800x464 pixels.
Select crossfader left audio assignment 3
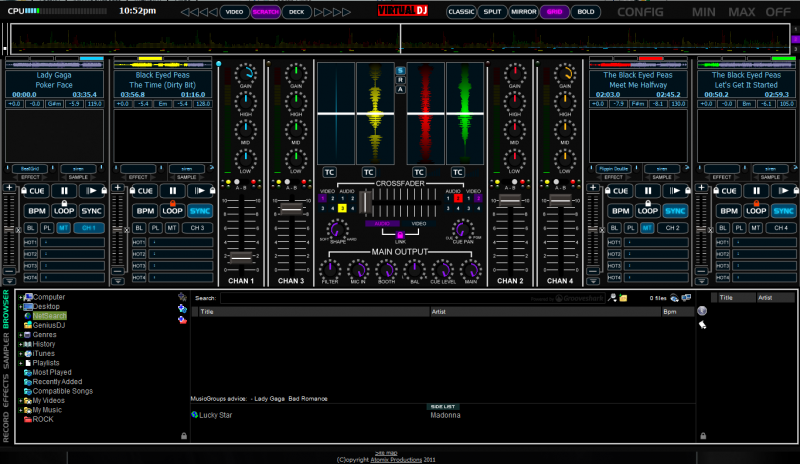(342, 208)
